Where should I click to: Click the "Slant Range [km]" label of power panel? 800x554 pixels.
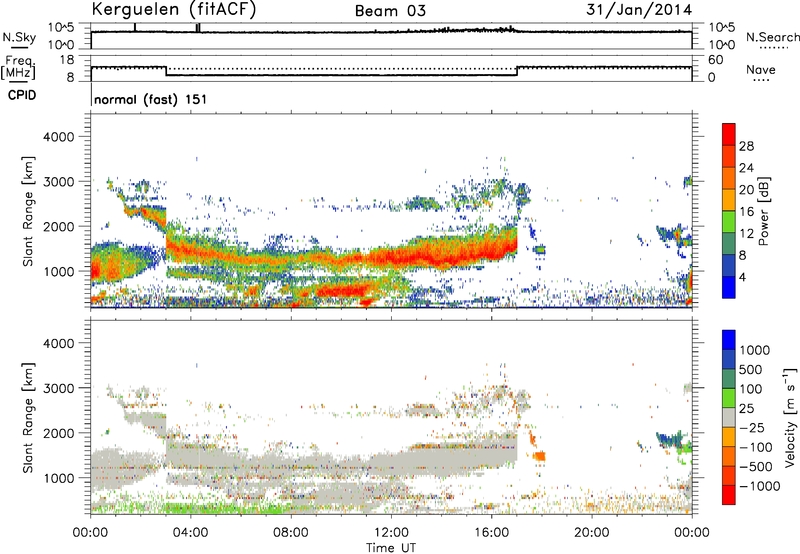(x=28, y=211)
